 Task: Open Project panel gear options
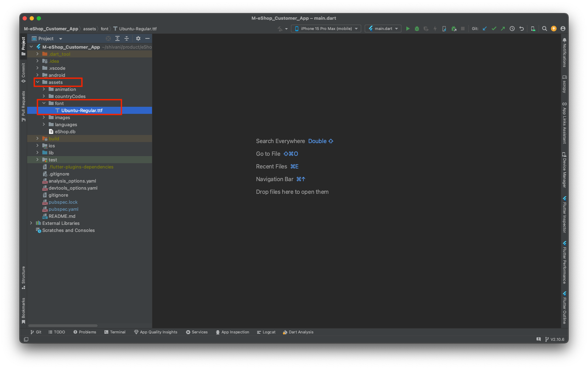coord(138,38)
